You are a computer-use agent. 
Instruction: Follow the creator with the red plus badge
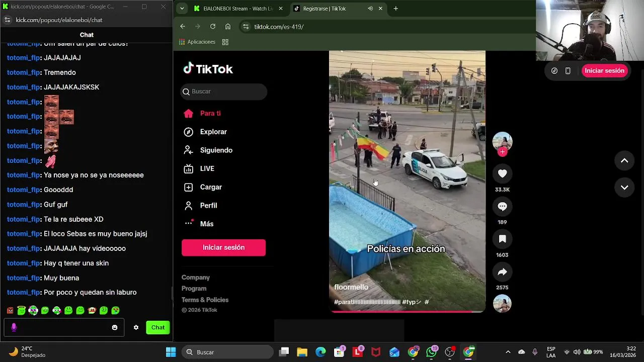[x=502, y=152]
